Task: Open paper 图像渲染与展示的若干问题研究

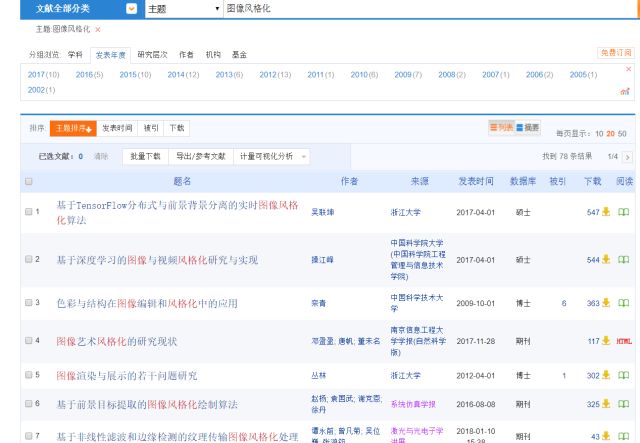Action: pos(127,376)
